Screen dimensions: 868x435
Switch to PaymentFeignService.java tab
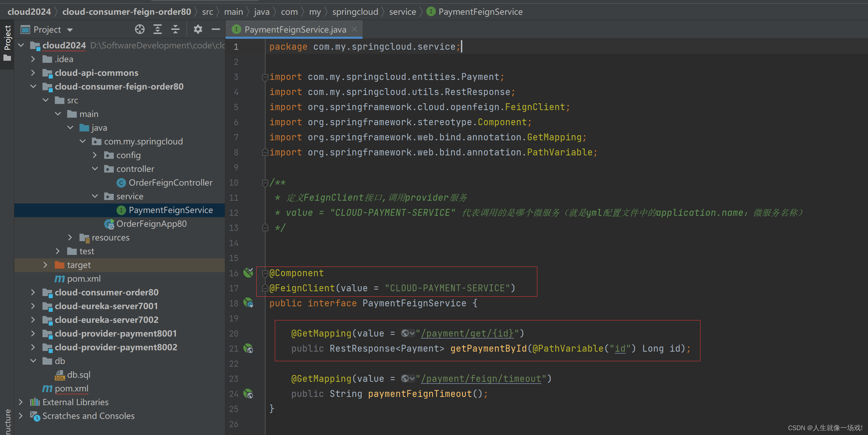[295, 30]
